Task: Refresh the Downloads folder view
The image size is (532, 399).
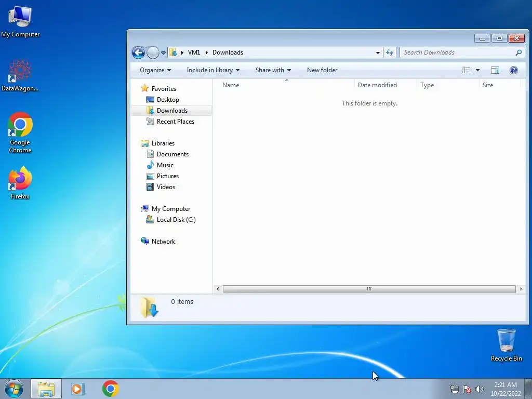Action: coord(390,52)
